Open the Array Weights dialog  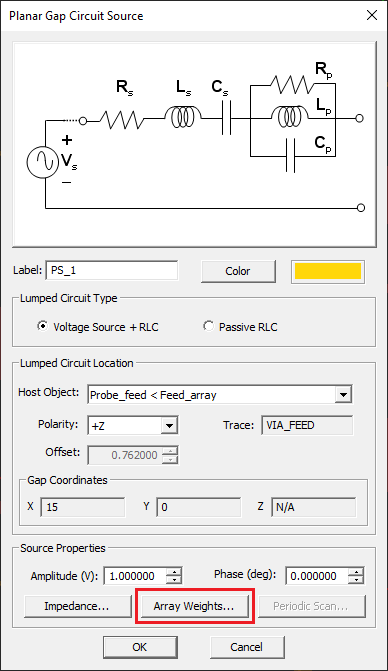pos(195,606)
